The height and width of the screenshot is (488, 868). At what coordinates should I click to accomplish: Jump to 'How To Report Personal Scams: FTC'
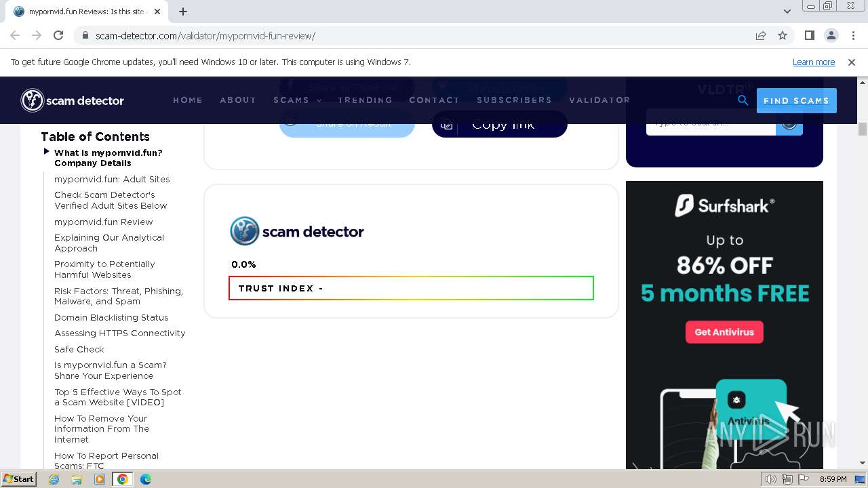click(106, 460)
